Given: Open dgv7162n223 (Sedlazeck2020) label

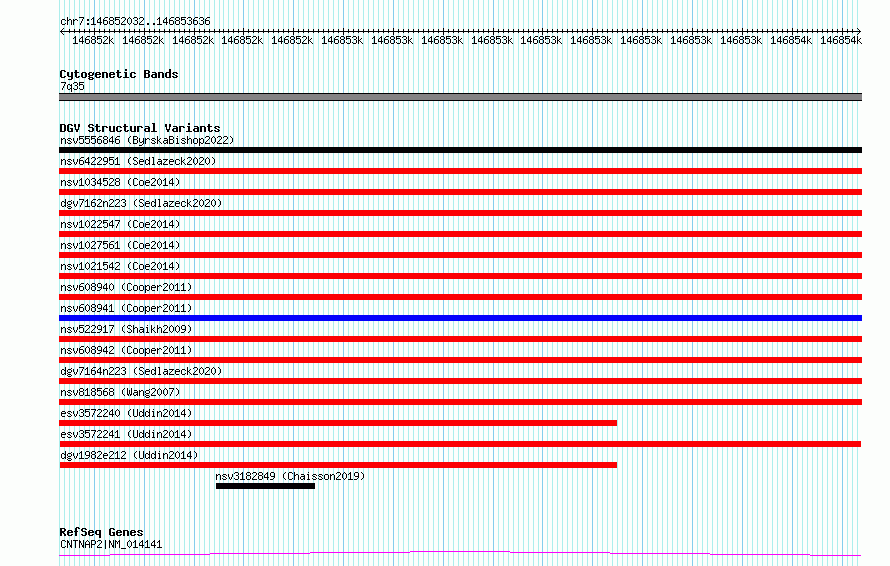Looking at the screenshot, I should [141, 203].
